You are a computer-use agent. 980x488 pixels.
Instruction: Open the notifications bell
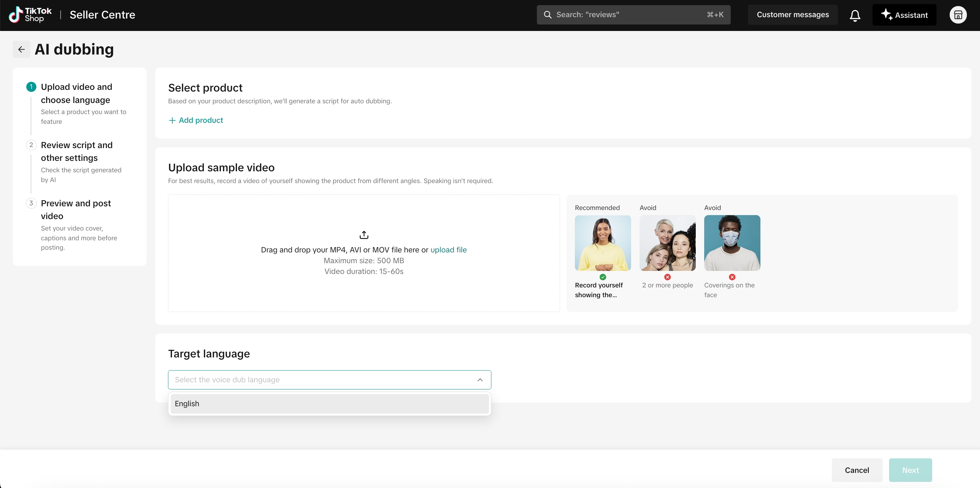point(855,15)
